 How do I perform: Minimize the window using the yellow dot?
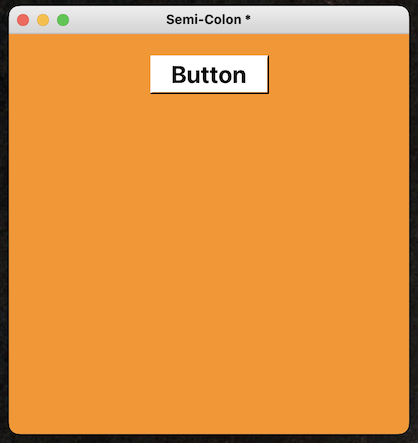(43, 20)
